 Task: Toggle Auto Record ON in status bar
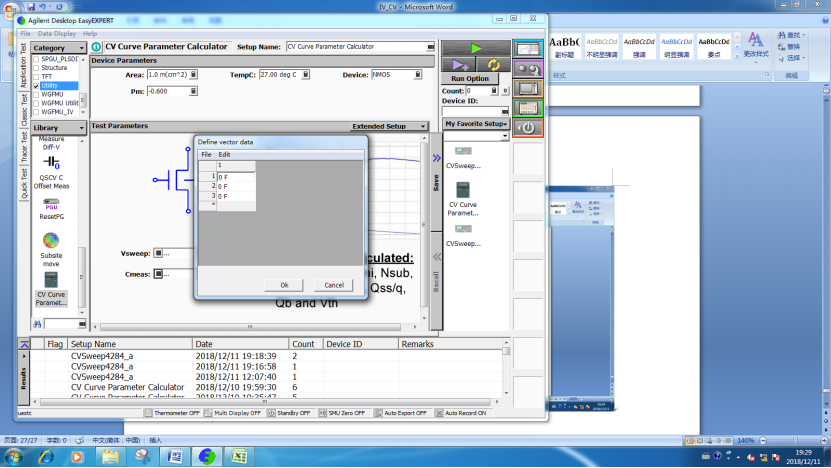tap(461, 413)
